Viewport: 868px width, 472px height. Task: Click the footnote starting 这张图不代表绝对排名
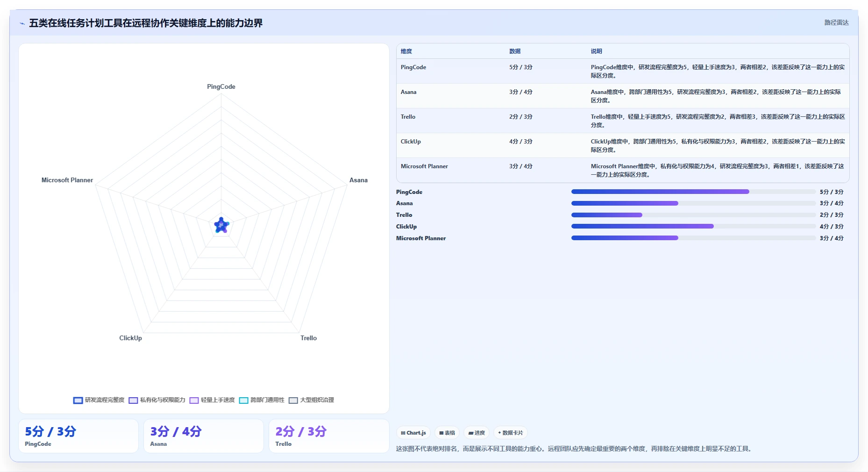point(575,449)
